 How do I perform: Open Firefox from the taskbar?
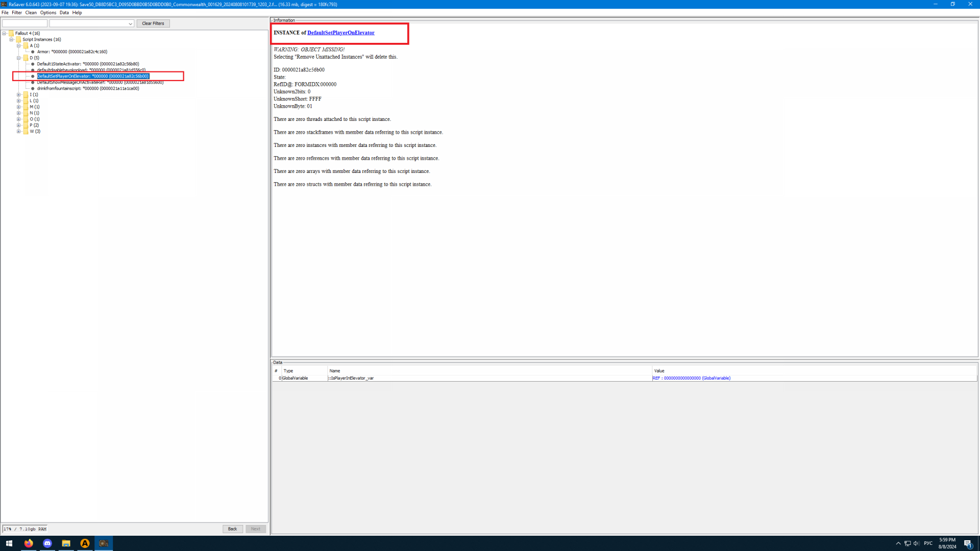29,543
